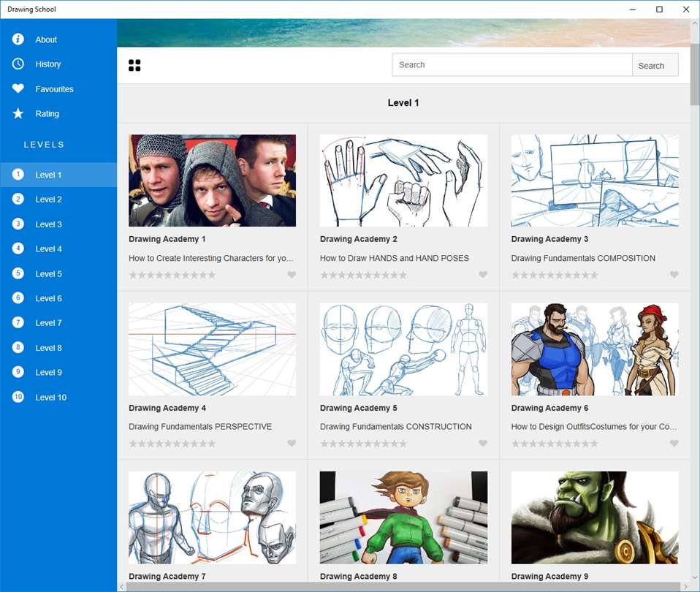
Task: Open the Drawing Academy 3 title
Action: click(x=549, y=239)
